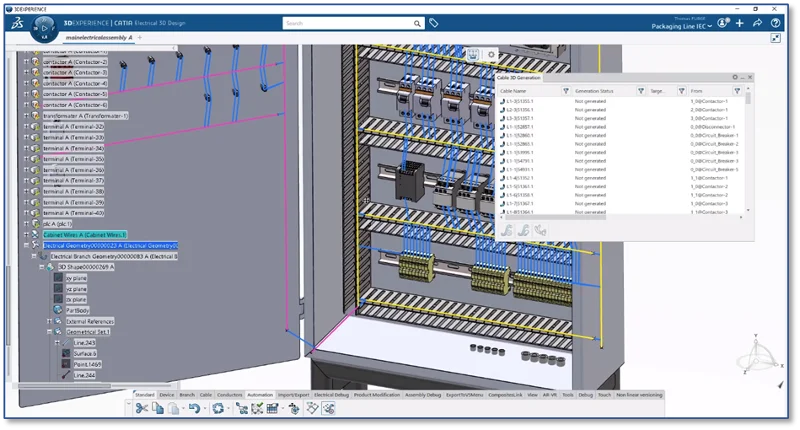This screenshot has height=430, width=800.
Task: Open the Packaging Line IEC dropdown
Action: click(x=711, y=27)
